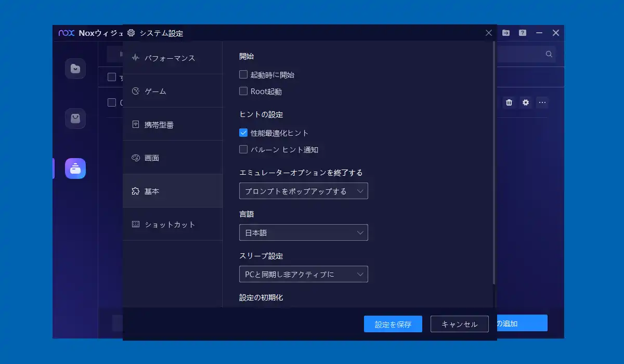Click the 基本 puzzle piece icon

coord(136,191)
